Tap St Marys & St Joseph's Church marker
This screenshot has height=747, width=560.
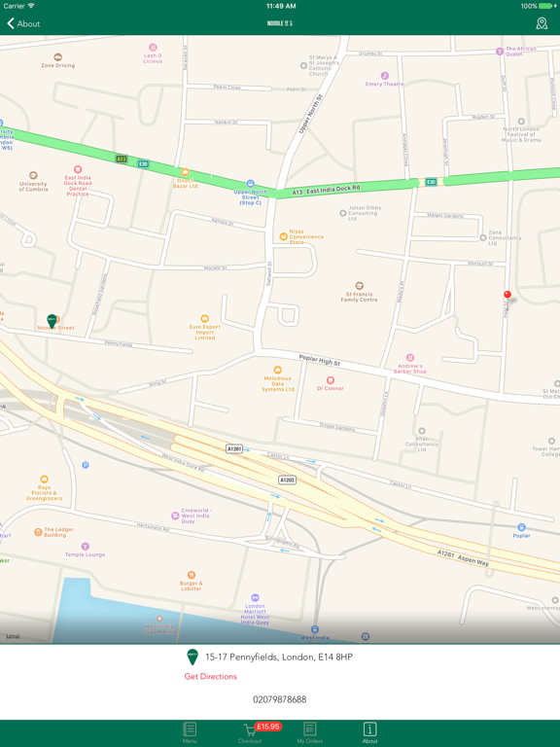coord(303,66)
